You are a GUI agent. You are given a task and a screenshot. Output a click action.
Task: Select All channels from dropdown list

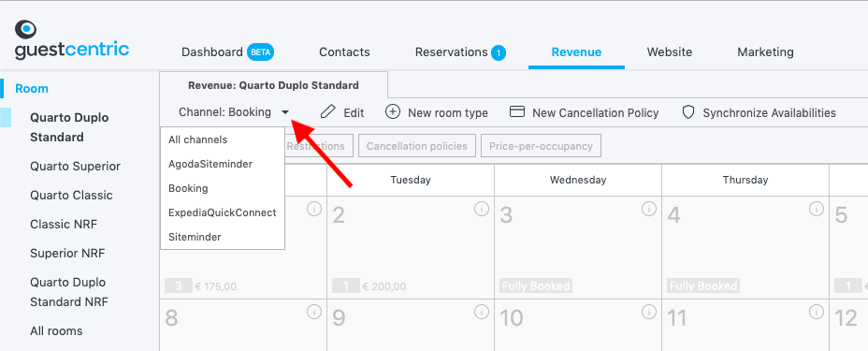(x=197, y=139)
